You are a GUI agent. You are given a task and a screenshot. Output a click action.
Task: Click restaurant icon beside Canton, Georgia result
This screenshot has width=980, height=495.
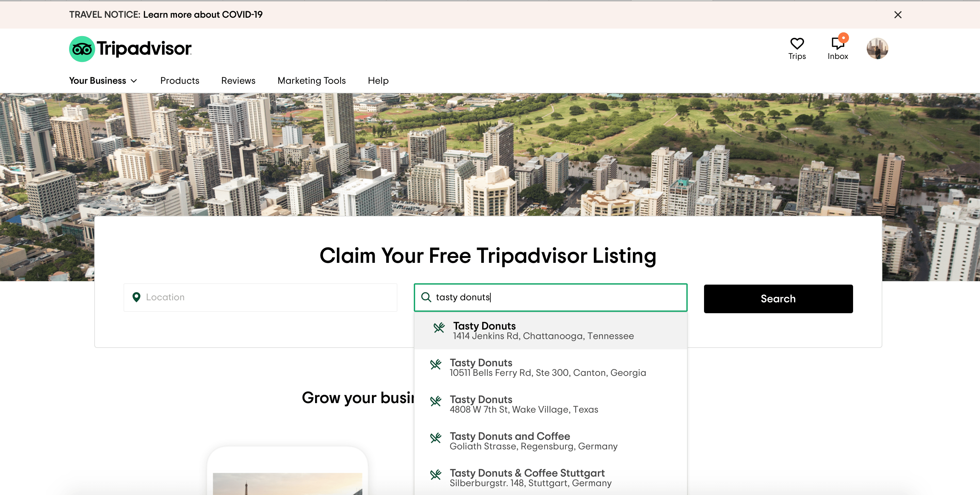click(x=436, y=364)
